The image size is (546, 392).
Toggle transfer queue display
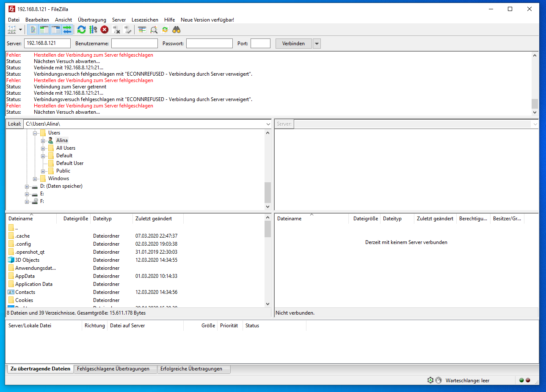pyautogui.click(x=67, y=30)
